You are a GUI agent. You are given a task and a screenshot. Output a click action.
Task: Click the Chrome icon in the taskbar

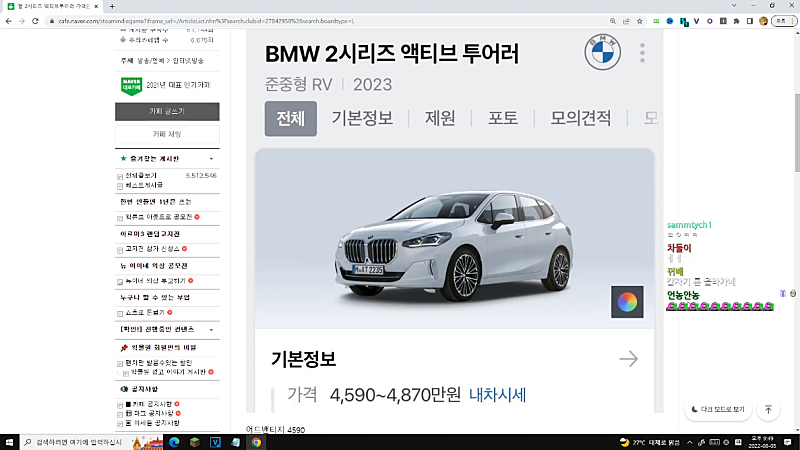point(256,442)
